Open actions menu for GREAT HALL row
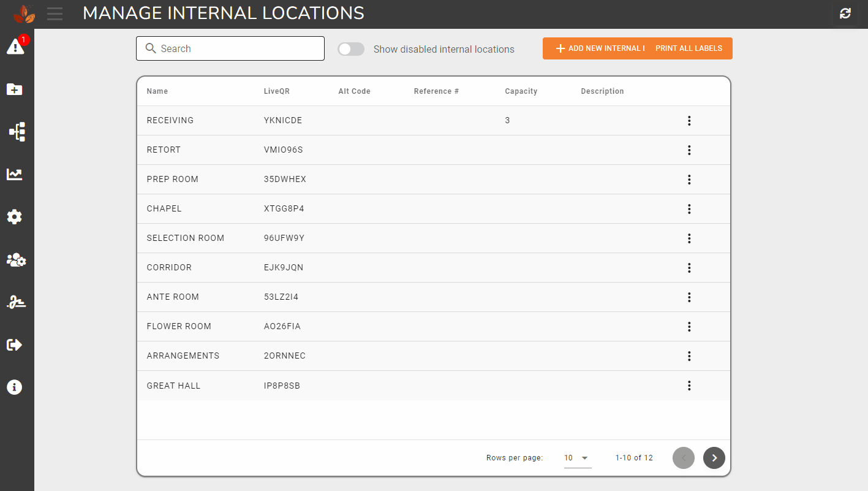Screen dimensions: 868x491 coord(689,386)
